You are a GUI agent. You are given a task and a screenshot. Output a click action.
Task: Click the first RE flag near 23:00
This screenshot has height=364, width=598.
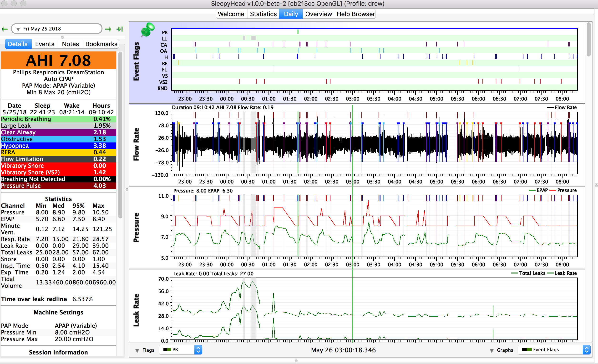click(179, 63)
